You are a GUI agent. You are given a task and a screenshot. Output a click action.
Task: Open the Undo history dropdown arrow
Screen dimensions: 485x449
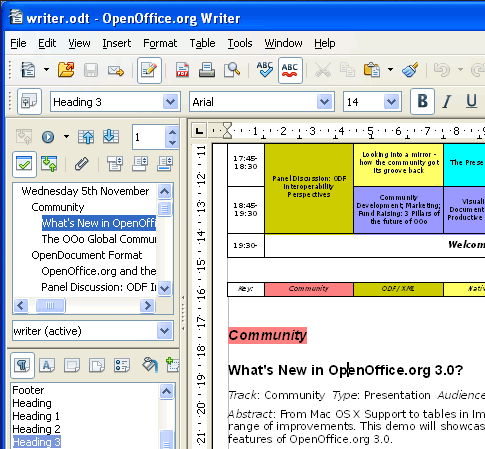[460, 70]
